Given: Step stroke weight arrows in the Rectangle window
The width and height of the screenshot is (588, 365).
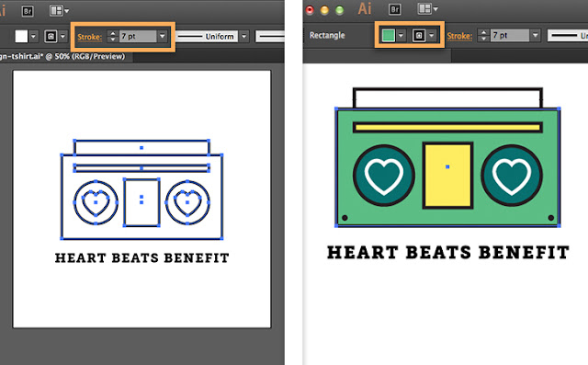Looking at the screenshot, I should click(483, 36).
